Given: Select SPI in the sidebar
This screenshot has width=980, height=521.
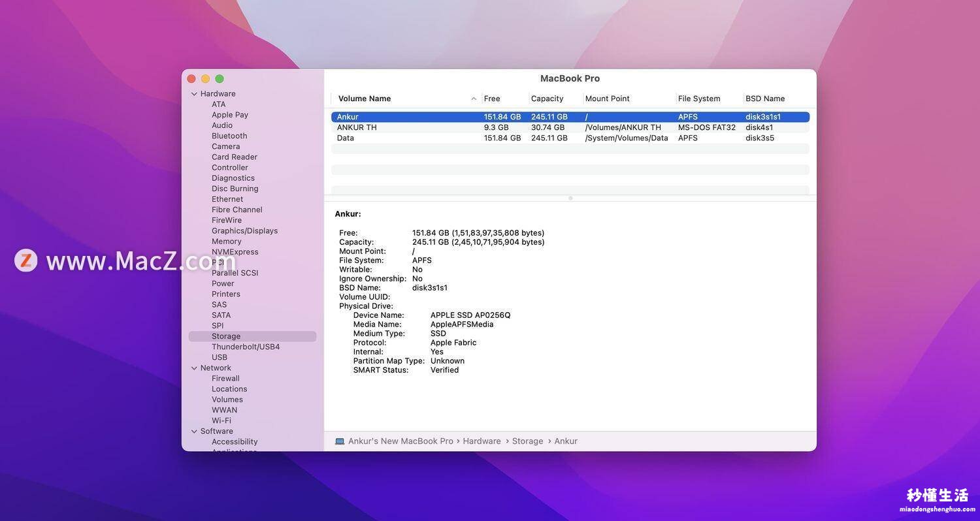Looking at the screenshot, I should click(x=217, y=326).
